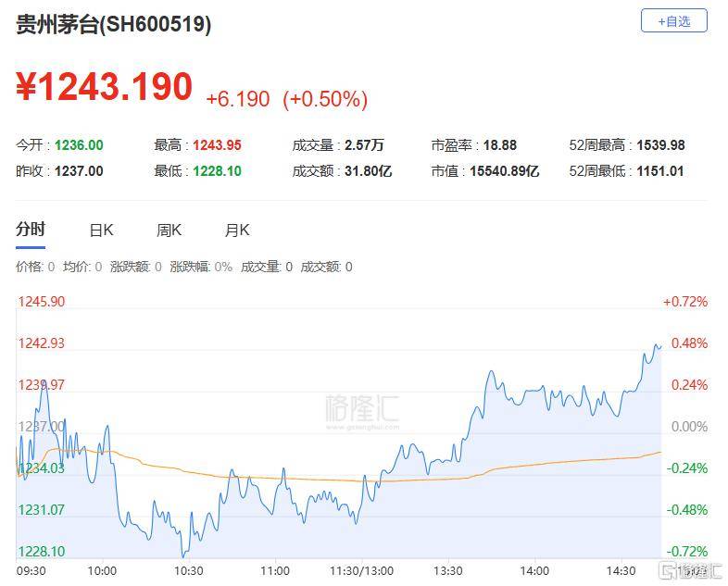Click the 10:30 time axis label
Image resolution: width=728 pixels, height=586 pixels.
[x=189, y=570]
